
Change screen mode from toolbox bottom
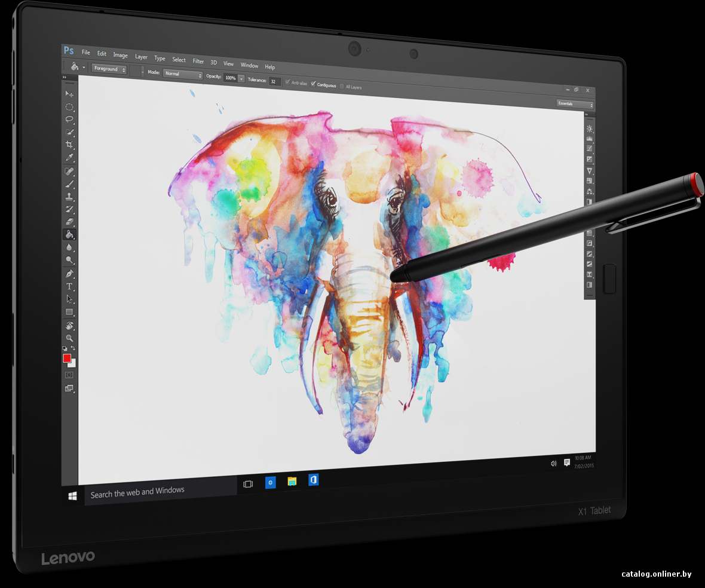(x=69, y=388)
